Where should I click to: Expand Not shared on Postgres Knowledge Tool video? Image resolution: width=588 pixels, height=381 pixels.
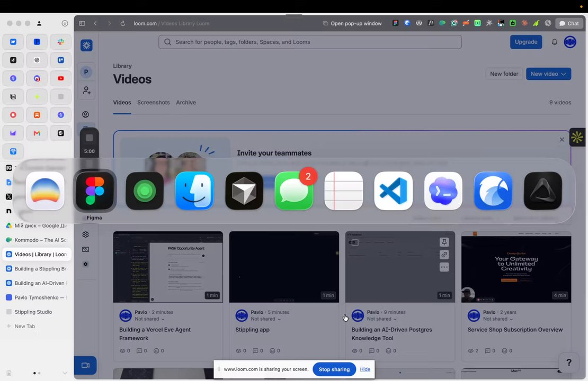(x=382, y=319)
